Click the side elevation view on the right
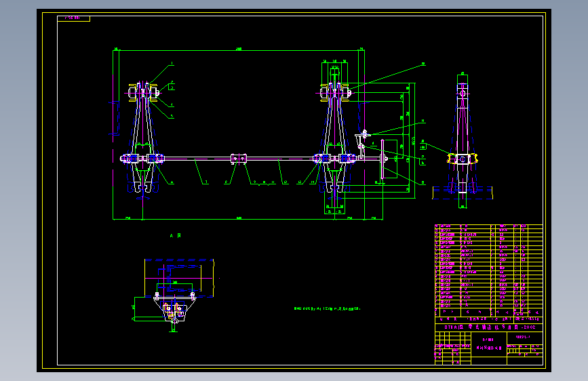 coord(463,140)
